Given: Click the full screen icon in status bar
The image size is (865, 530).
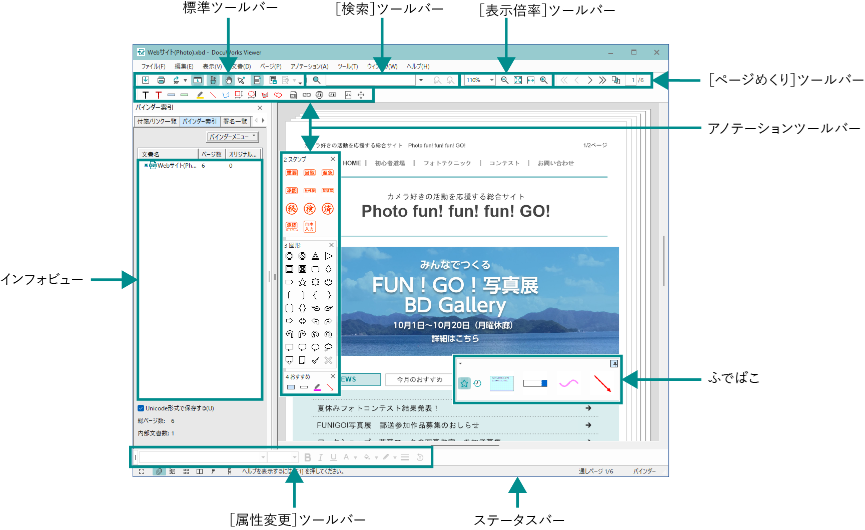Looking at the screenshot, I should coord(141,472).
